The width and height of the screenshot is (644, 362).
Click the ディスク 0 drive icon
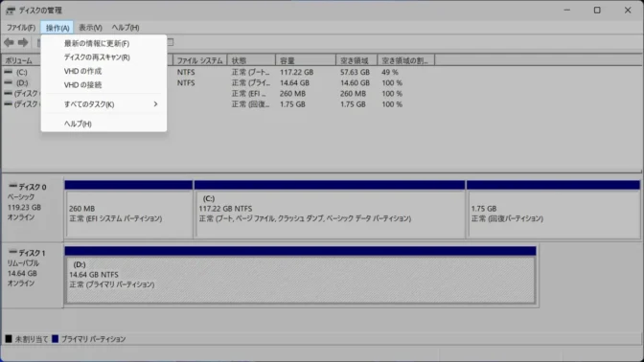coord(13,186)
